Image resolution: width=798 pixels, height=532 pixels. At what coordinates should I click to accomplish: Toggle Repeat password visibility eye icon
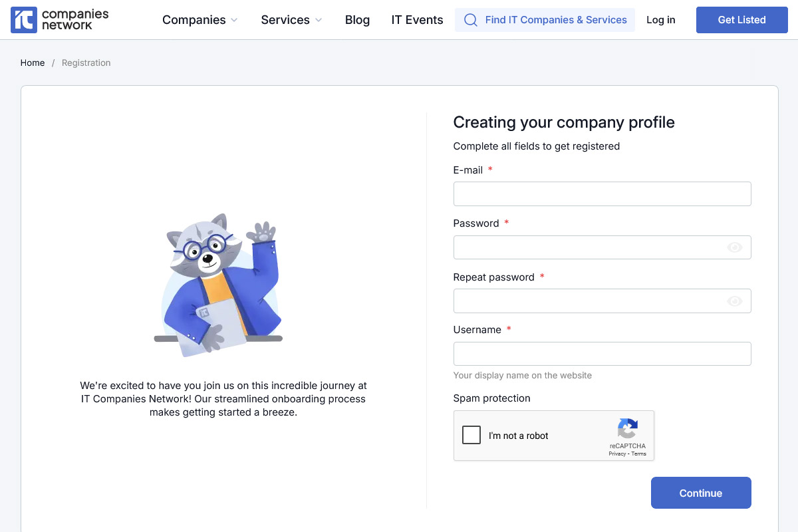(734, 301)
